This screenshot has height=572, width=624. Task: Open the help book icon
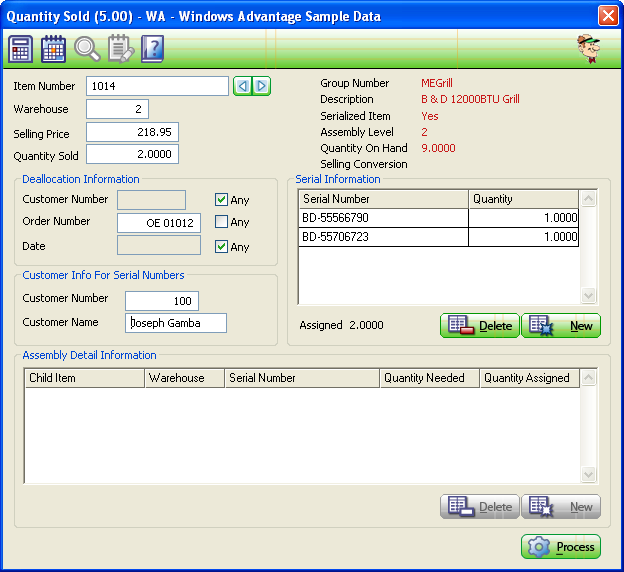point(152,48)
